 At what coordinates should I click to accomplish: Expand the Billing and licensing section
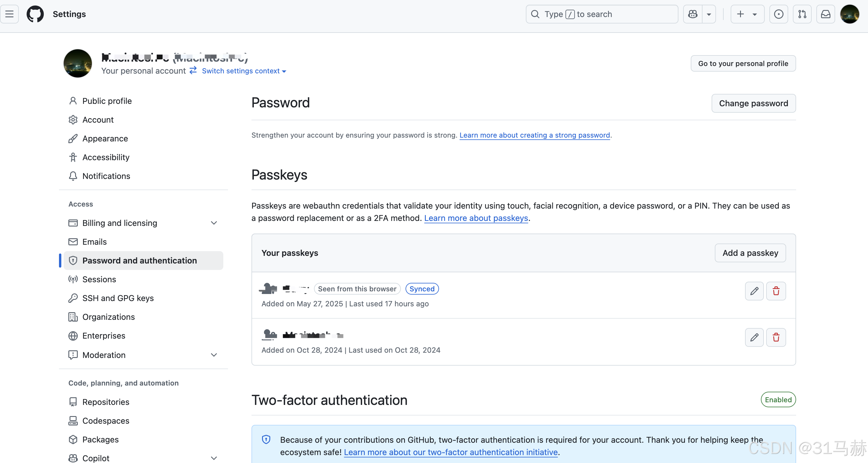pyautogui.click(x=214, y=223)
